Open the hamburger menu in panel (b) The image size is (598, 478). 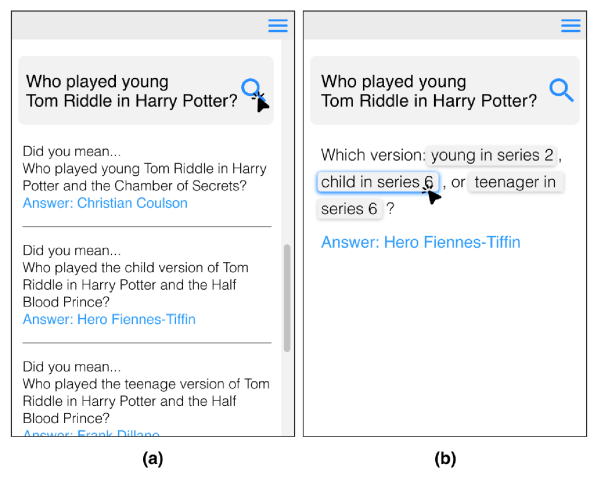571,26
